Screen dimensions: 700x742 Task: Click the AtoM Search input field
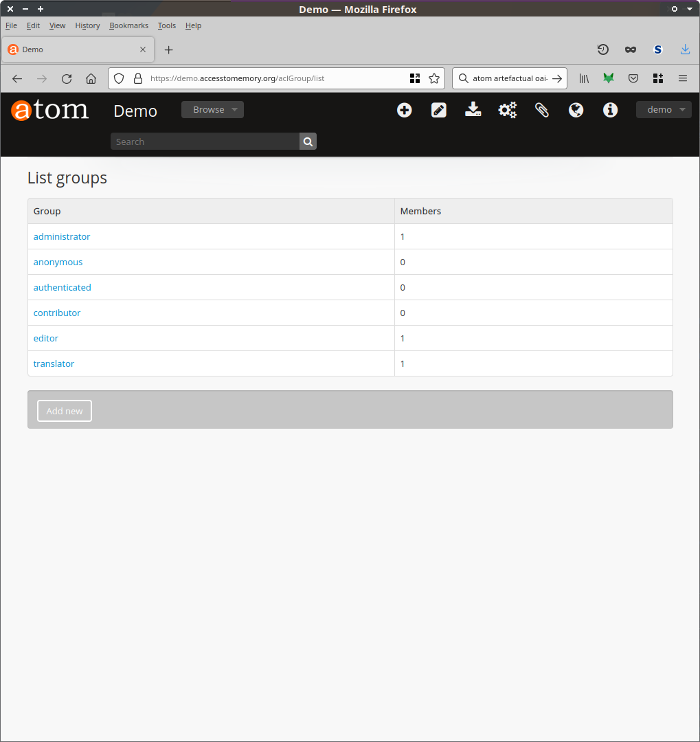click(205, 142)
